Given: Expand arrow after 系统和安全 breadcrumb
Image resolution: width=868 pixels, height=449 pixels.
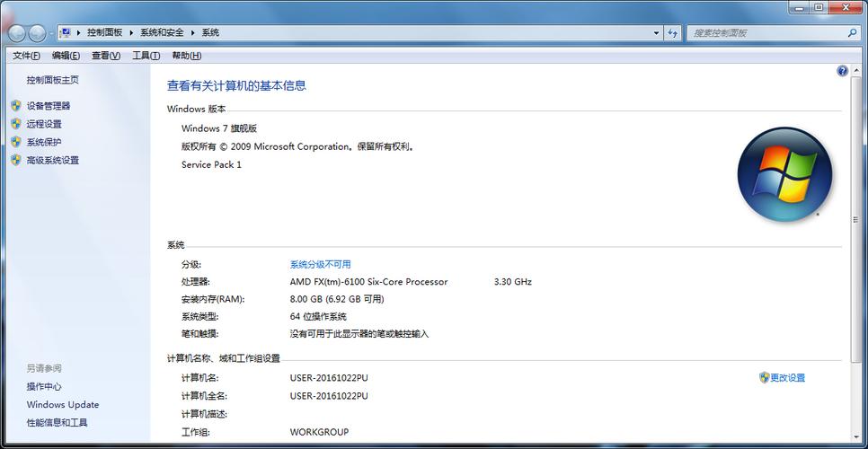Looking at the screenshot, I should pyautogui.click(x=192, y=32).
